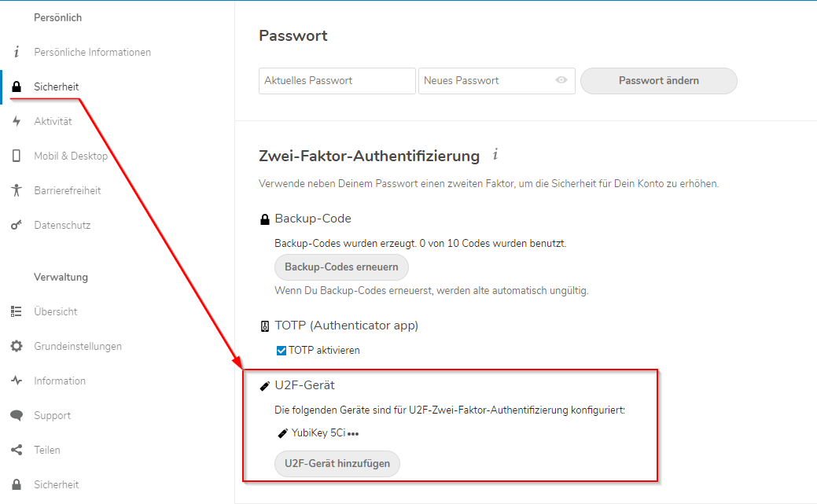Open Übersicht under Verwaltung

[16, 311]
